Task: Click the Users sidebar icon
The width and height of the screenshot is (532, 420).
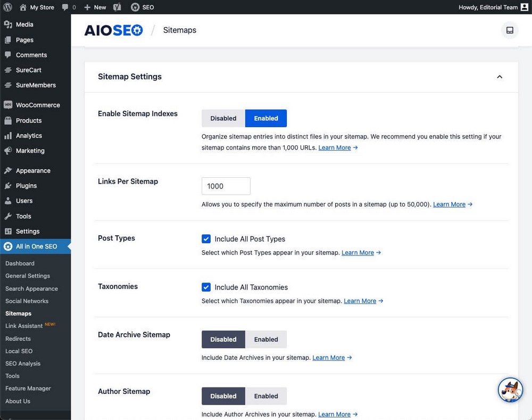Action: pos(8,201)
